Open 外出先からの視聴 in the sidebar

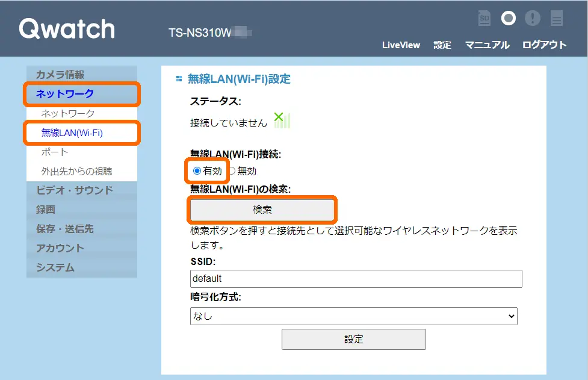(x=76, y=171)
